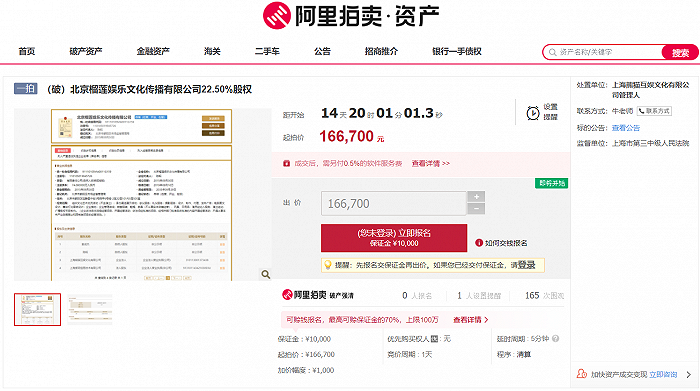
Task: Open the 首页 nav tab
Action: pyautogui.click(x=27, y=51)
